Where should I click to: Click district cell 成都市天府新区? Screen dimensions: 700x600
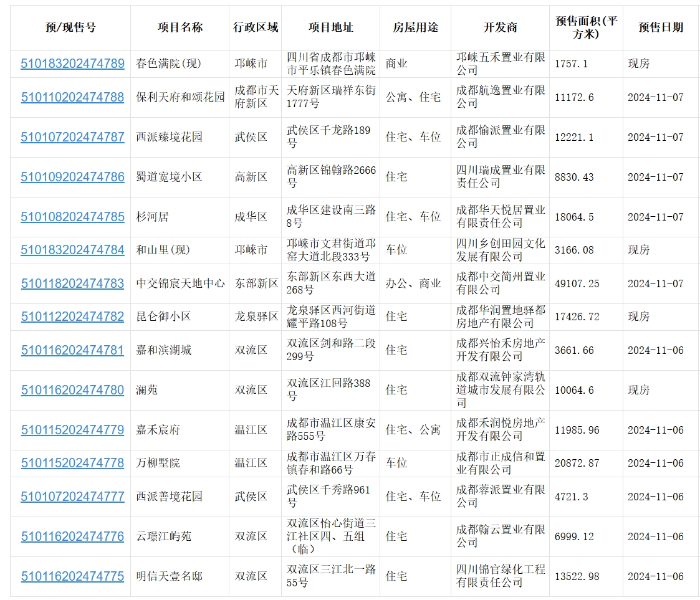tap(256, 97)
